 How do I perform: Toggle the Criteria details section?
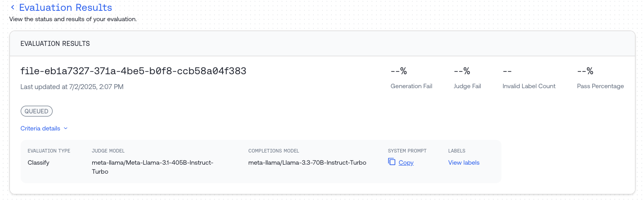[44, 128]
